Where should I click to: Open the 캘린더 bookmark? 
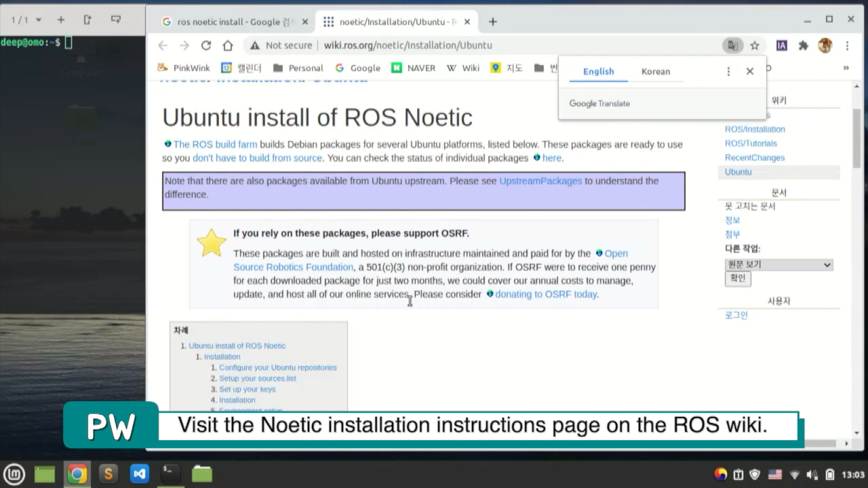pos(241,68)
